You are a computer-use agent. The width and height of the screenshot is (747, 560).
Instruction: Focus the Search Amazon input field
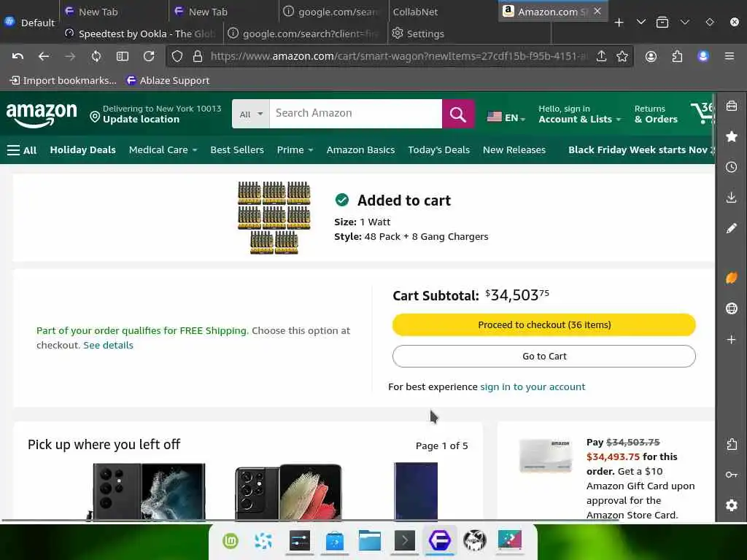click(x=356, y=114)
